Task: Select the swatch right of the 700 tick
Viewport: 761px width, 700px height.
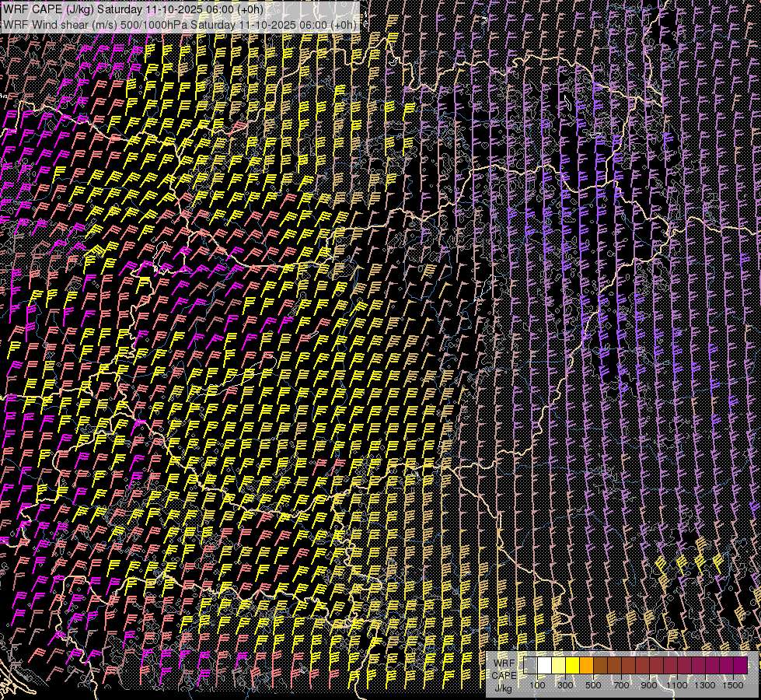Action: (628, 666)
